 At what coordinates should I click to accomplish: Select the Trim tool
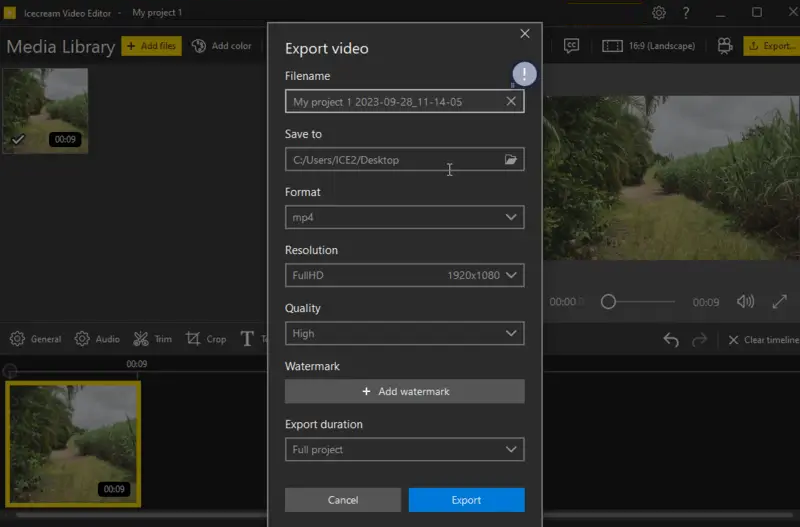152,339
